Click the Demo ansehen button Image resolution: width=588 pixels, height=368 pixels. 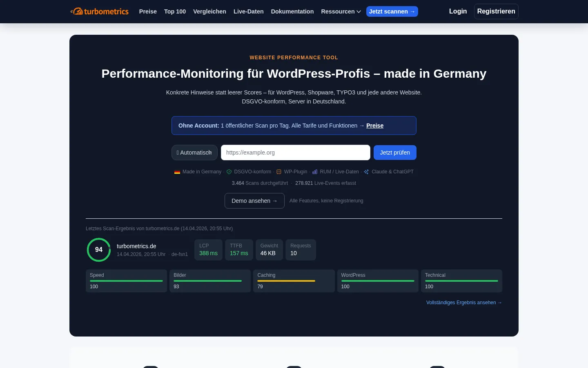tap(254, 201)
